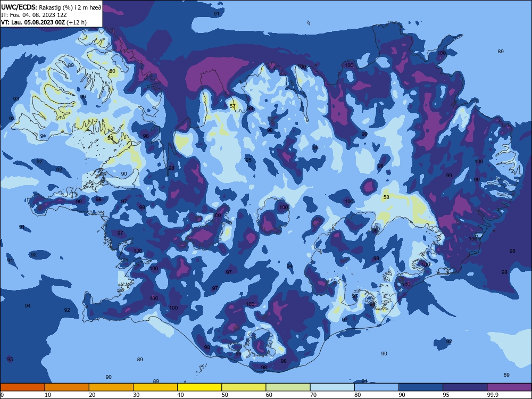Select the 90–95 medium blue legend swatch
The image size is (532, 399).
point(421,387)
